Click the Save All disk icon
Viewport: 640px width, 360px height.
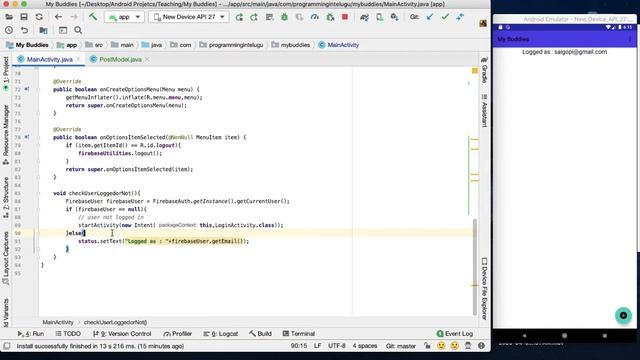click(24, 17)
